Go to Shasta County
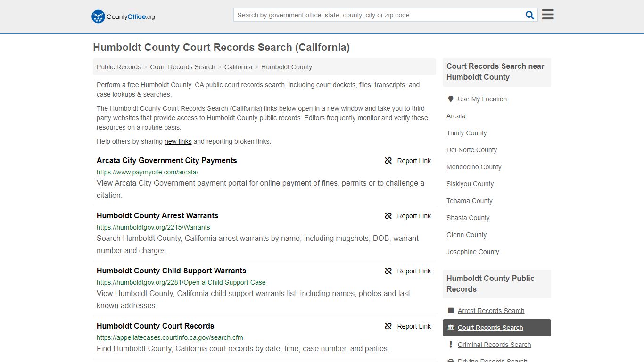Image resolution: width=644 pixels, height=362 pixels. (468, 218)
